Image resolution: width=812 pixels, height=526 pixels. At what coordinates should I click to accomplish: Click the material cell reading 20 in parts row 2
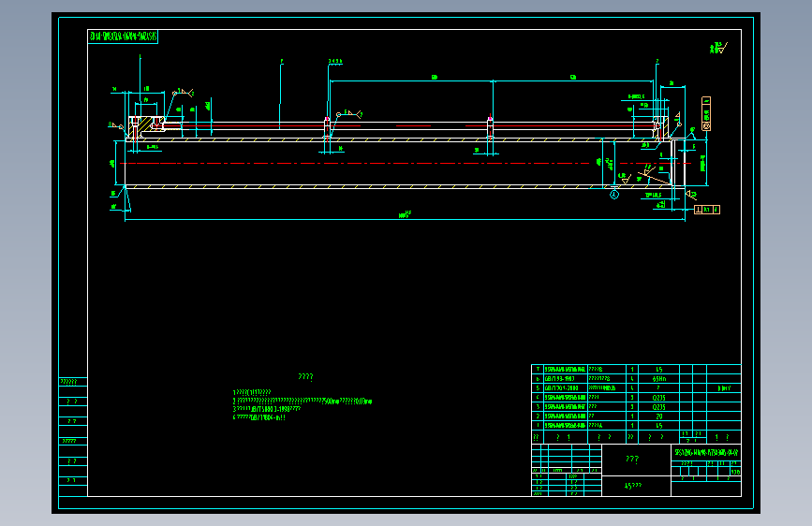[659, 416]
